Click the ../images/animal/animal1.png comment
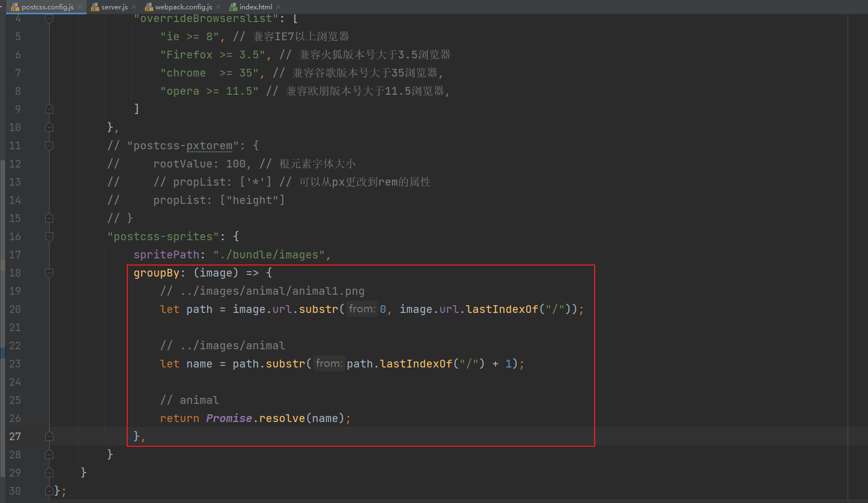This screenshot has width=868, height=503. tap(262, 291)
